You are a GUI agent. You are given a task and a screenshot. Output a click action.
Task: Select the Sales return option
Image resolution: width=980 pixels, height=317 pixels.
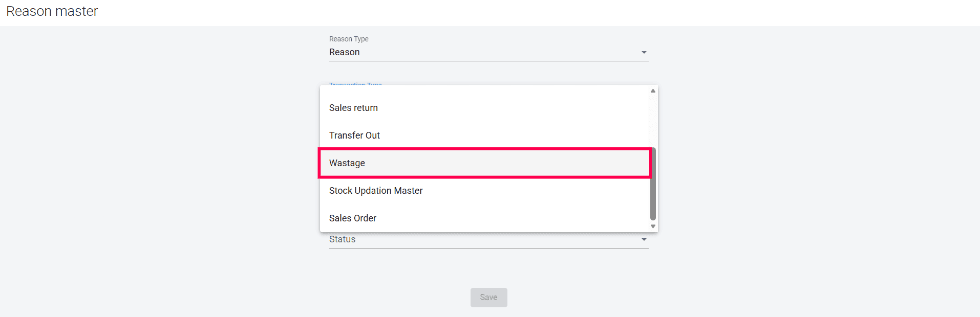(353, 108)
